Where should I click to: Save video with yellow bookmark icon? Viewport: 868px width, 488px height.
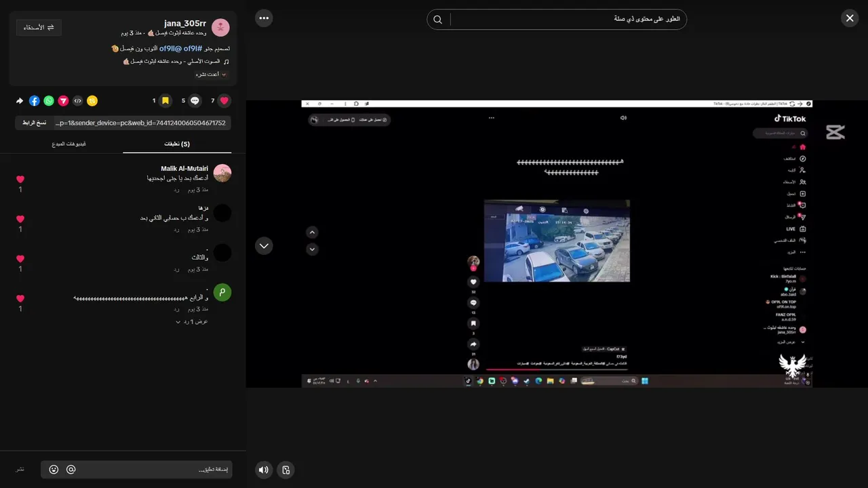point(165,101)
